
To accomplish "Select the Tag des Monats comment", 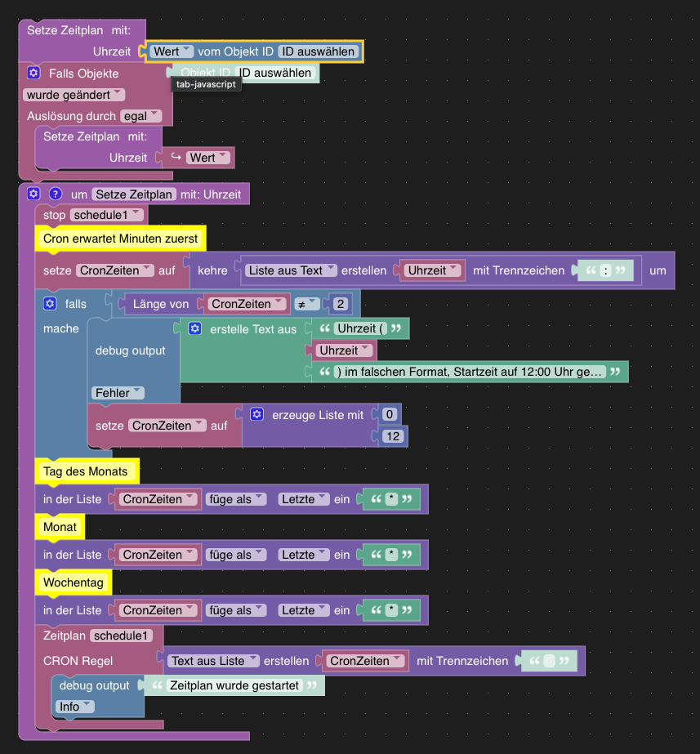I will coord(86,471).
